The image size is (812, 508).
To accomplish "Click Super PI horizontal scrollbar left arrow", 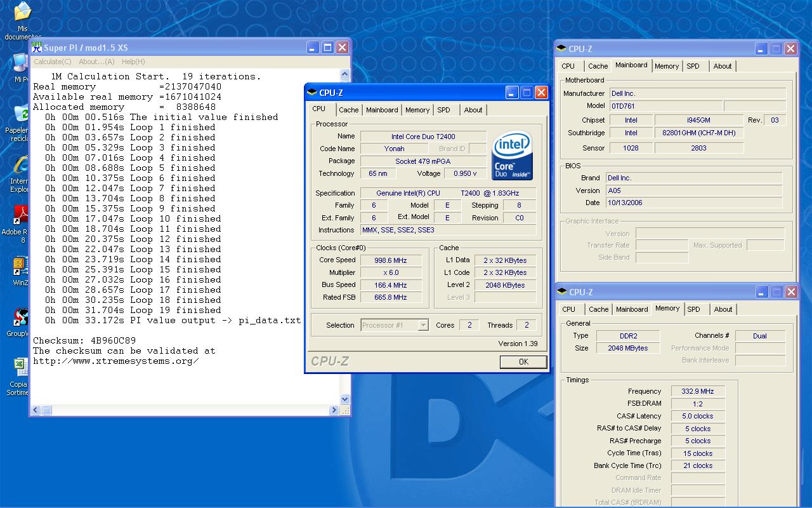I will coord(36,411).
